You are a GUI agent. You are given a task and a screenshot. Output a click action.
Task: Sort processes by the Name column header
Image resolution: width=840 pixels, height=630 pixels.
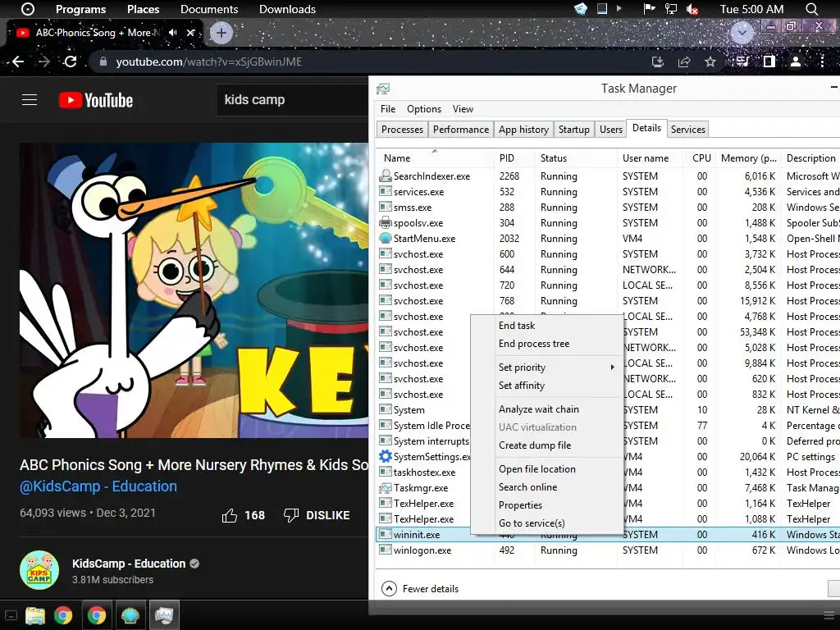click(x=435, y=158)
